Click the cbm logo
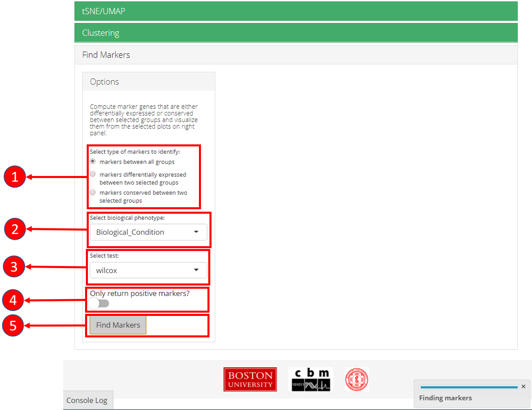This screenshot has width=532, height=410. click(x=310, y=380)
